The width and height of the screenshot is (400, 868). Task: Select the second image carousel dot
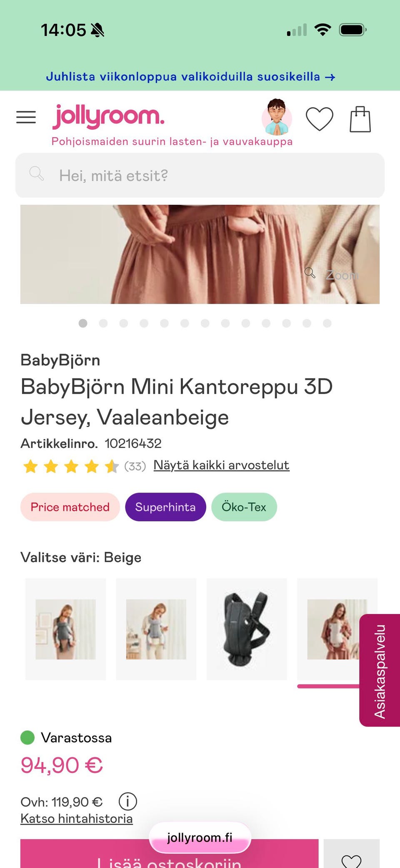[103, 323]
